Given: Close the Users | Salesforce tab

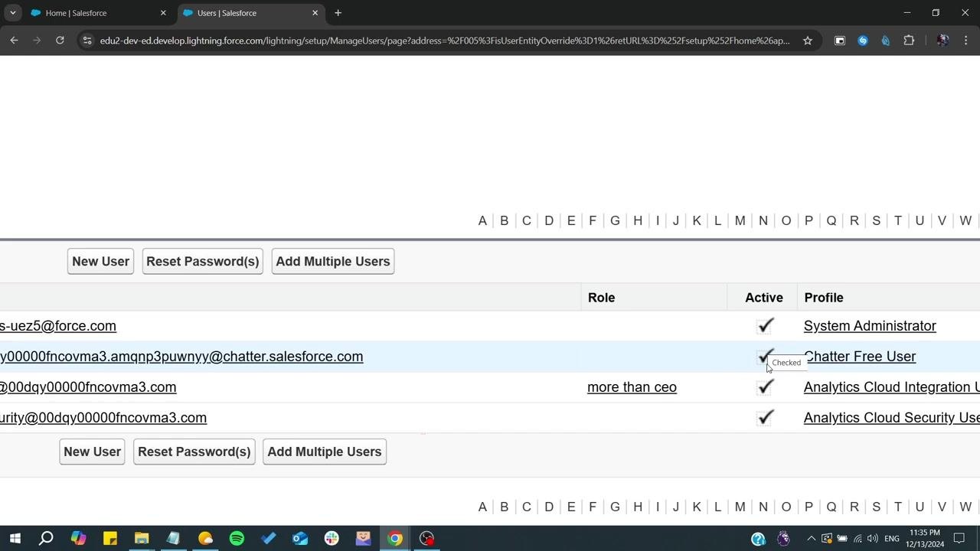Looking at the screenshot, I should (x=315, y=13).
